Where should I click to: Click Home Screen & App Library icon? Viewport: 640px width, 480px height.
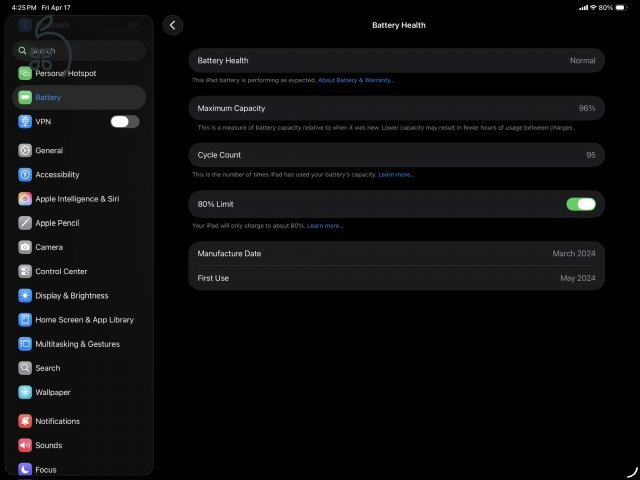25,320
